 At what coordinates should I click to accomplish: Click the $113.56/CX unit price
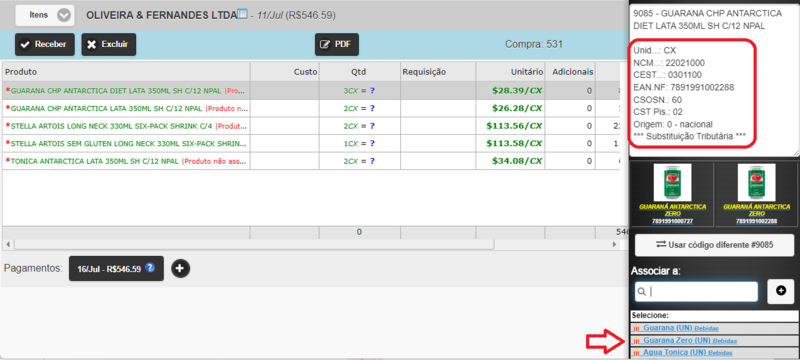[x=514, y=126]
